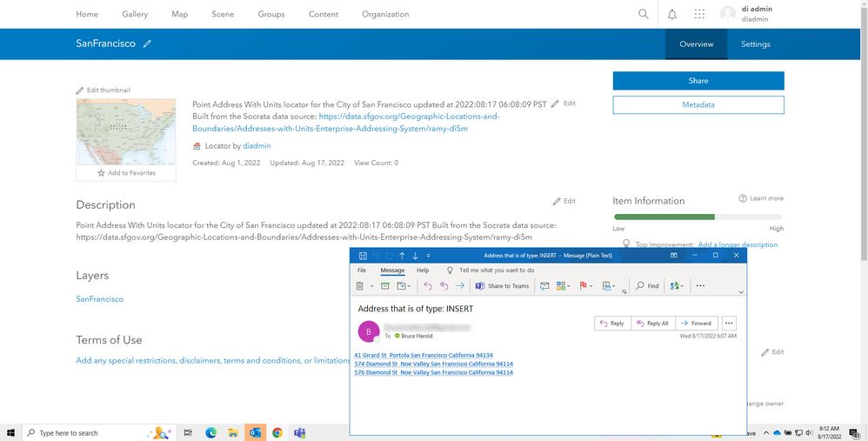The image size is (868, 441).
Task: Collapse the Outlook ribbon with the chevron
Action: [x=741, y=292]
